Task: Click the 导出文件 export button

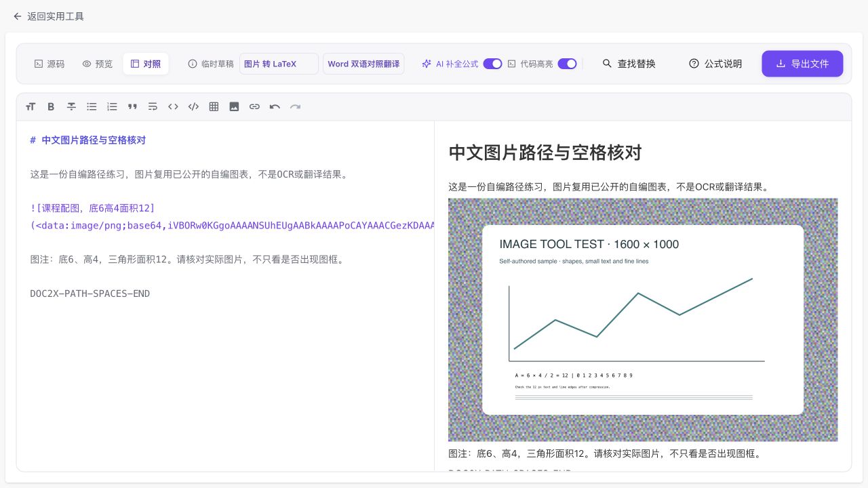Action: (802, 64)
